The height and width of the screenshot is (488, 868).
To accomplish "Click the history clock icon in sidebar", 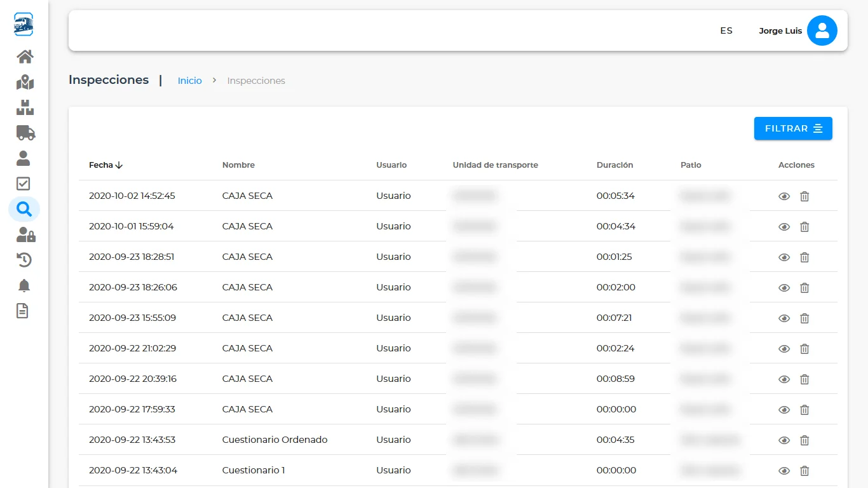I will click(x=24, y=260).
